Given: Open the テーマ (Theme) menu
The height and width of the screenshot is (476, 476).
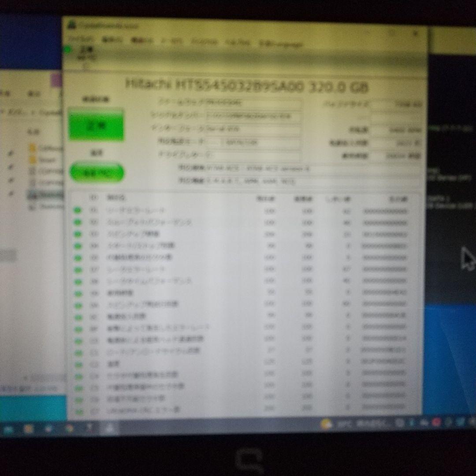Looking at the screenshot, I should click(x=172, y=41).
